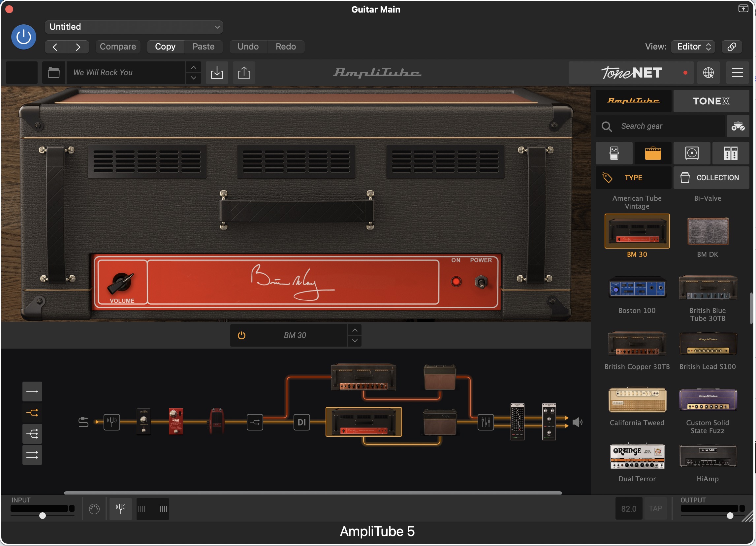Select the wah pedal in chain
Image resolution: width=756 pixels, height=546 pixels.
[x=216, y=421]
